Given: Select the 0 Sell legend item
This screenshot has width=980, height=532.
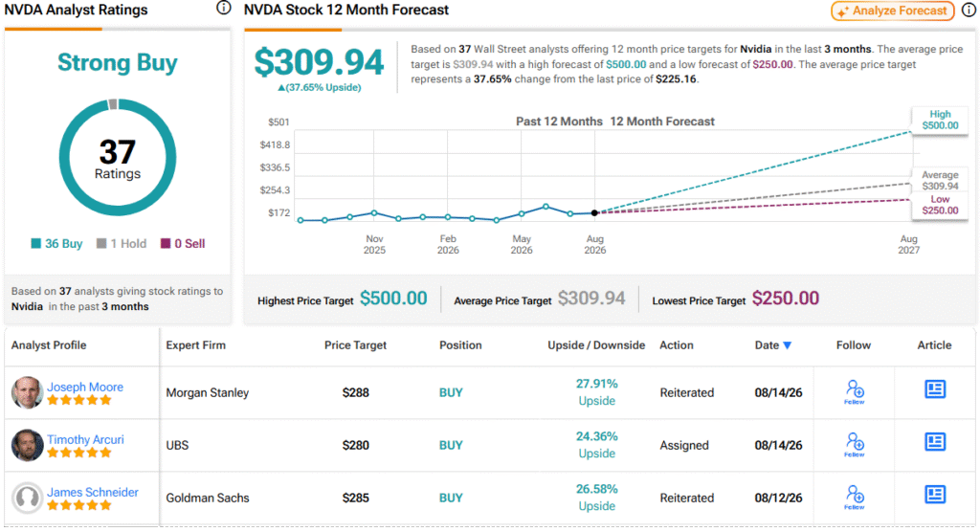Looking at the screenshot, I should click(183, 244).
